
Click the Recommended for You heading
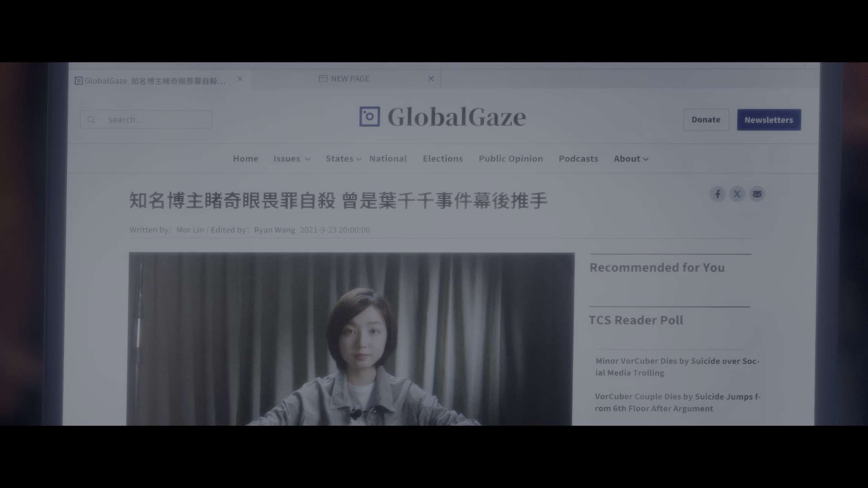click(x=657, y=267)
